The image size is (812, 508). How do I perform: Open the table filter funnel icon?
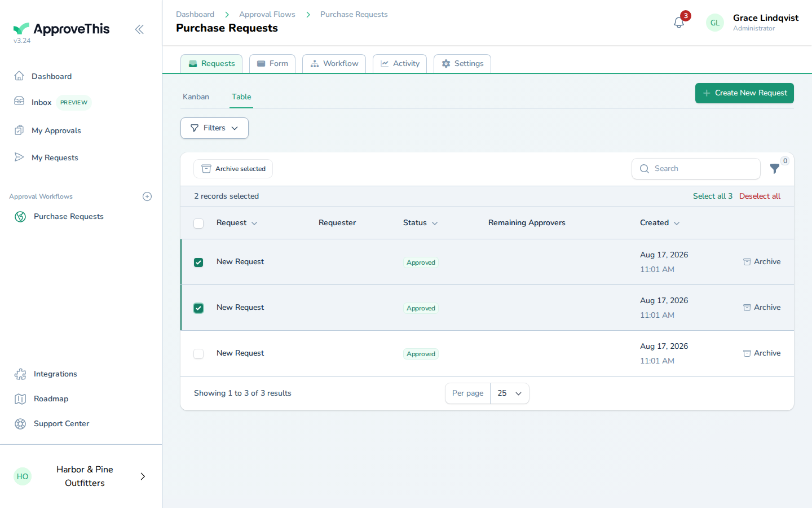point(775,168)
